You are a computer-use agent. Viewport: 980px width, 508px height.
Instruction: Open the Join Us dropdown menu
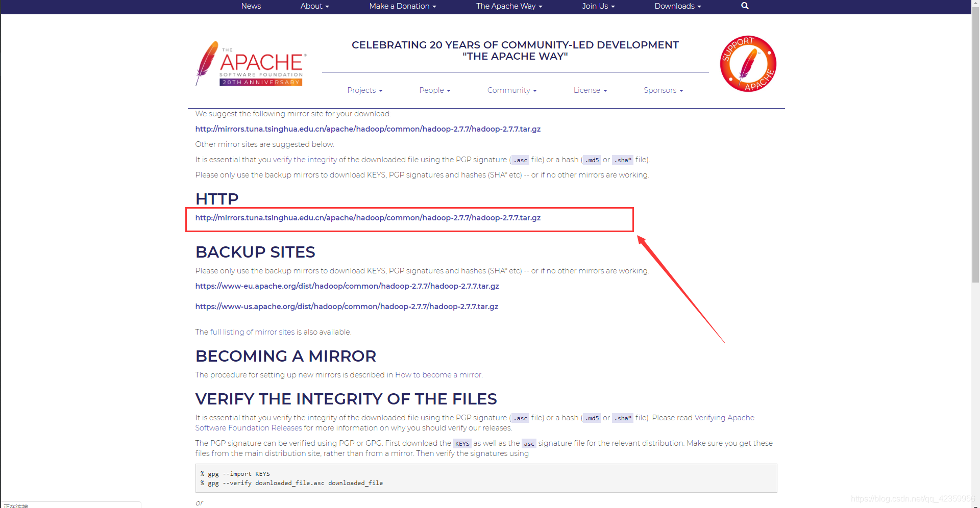click(x=598, y=6)
